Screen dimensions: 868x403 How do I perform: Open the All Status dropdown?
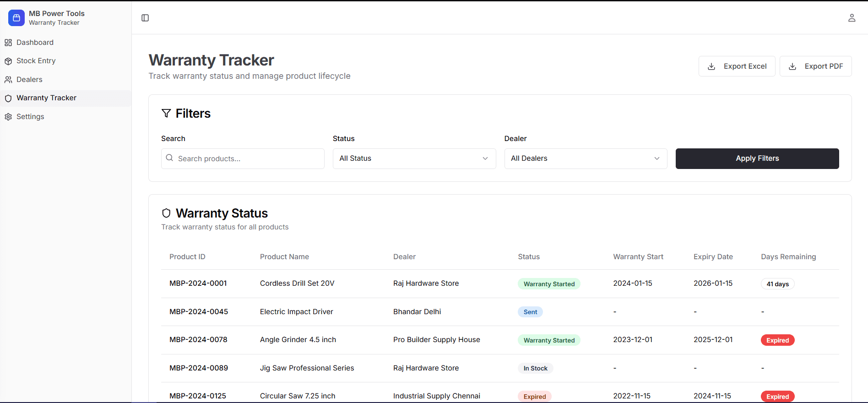(414, 158)
